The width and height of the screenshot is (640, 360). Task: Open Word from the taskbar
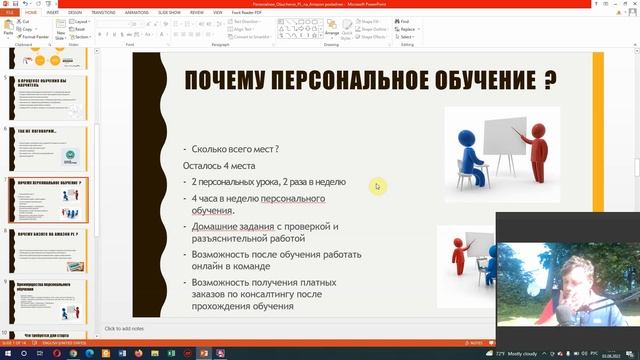(122, 353)
